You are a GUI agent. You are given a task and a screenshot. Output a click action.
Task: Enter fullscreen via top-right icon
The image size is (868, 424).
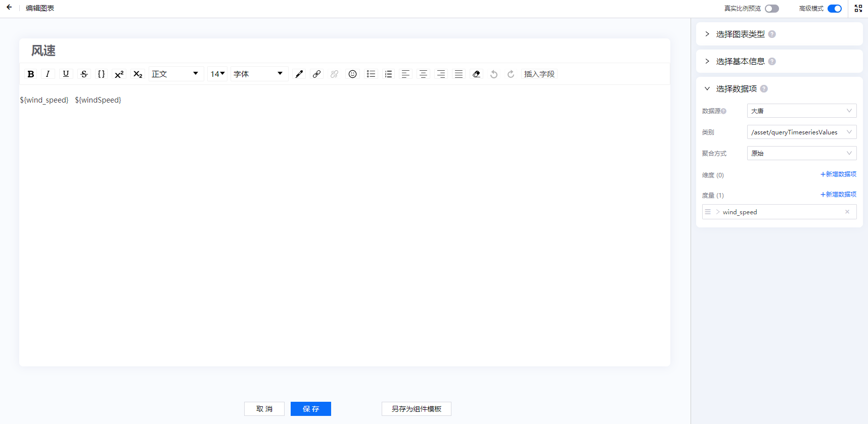point(858,9)
